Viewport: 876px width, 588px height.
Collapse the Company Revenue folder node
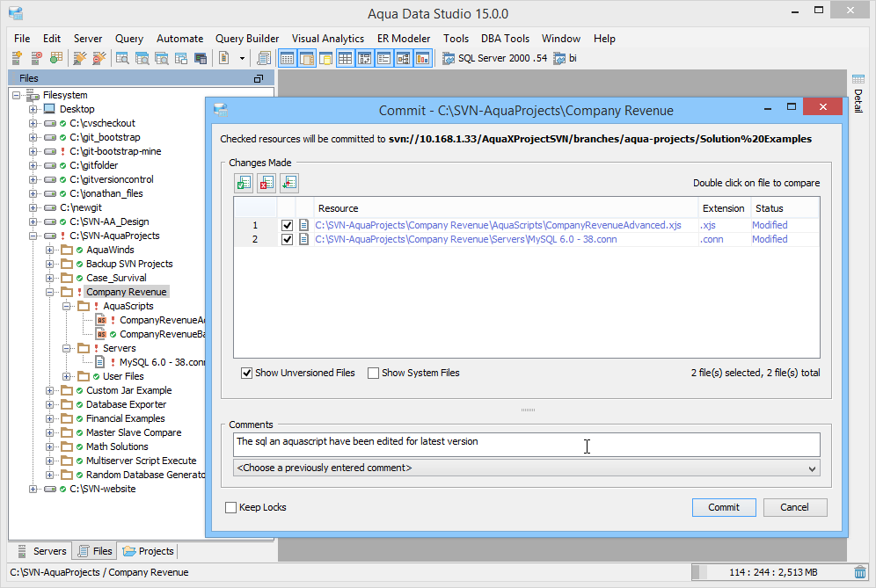[50, 292]
